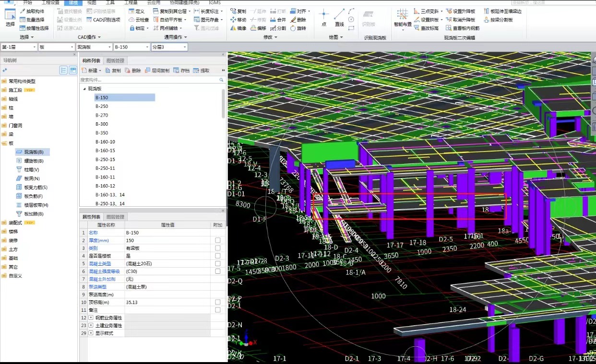Open the 板 component type dropdown
Image resolution: width=596 pixels, height=364 pixels.
[x=57, y=47]
